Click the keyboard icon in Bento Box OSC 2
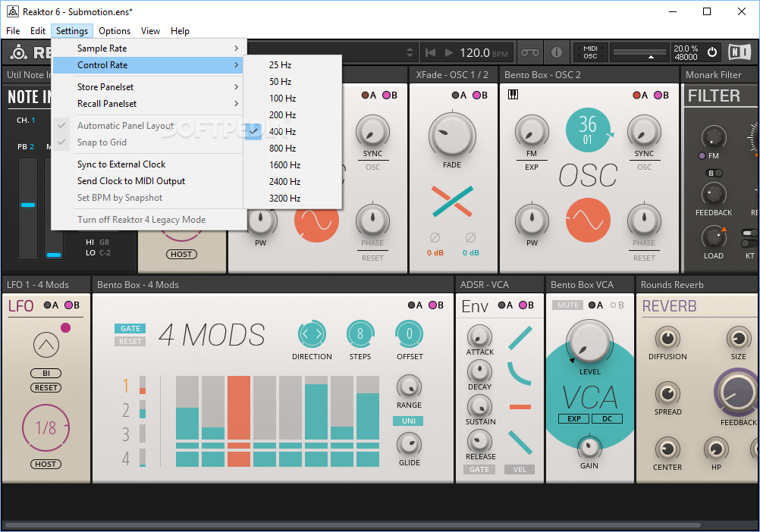Viewport: 760px width, 532px height. (513, 95)
